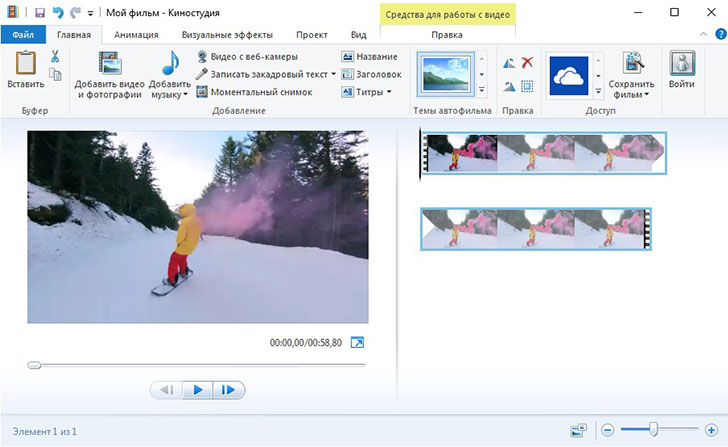
Task: Click the OneDrive cloud share icon
Action: [x=567, y=74]
